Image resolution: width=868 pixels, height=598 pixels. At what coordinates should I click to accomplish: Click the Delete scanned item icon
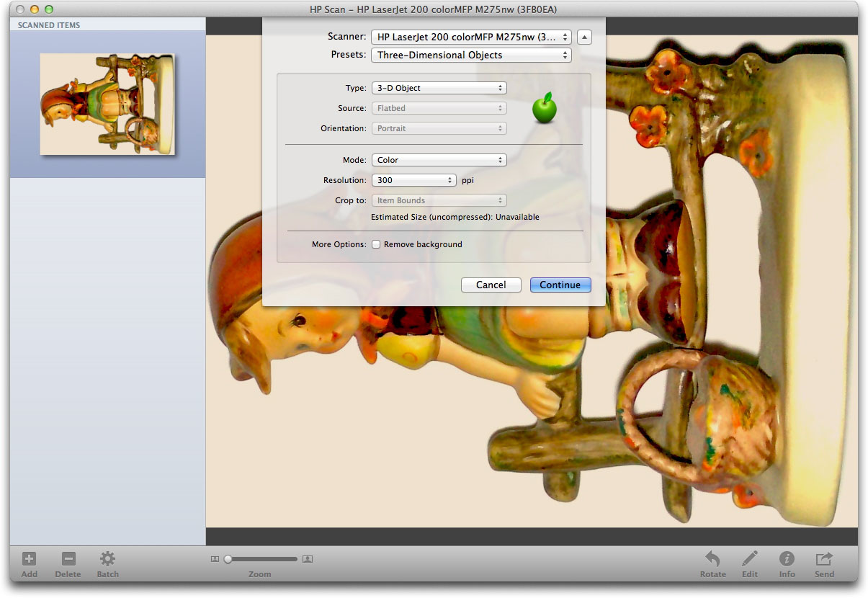tap(68, 559)
